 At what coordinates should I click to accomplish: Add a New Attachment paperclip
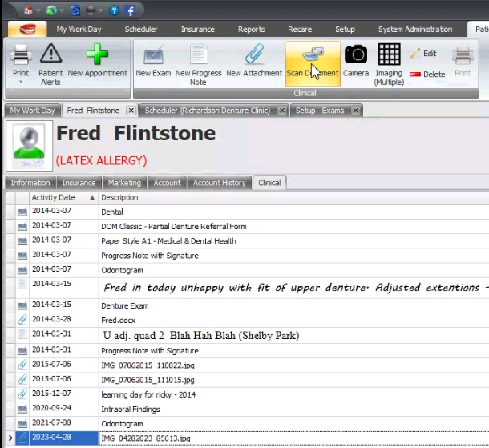point(254,60)
